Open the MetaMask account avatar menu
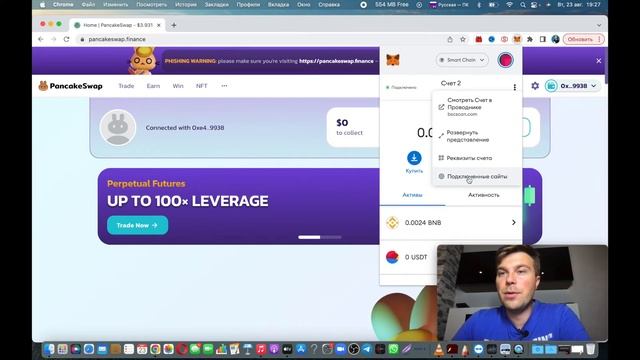 click(x=505, y=60)
